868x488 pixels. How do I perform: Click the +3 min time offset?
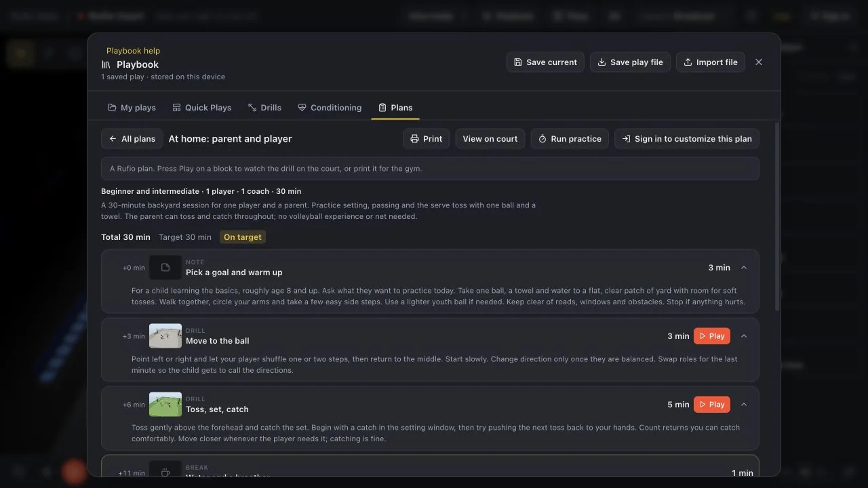pos(134,336)
